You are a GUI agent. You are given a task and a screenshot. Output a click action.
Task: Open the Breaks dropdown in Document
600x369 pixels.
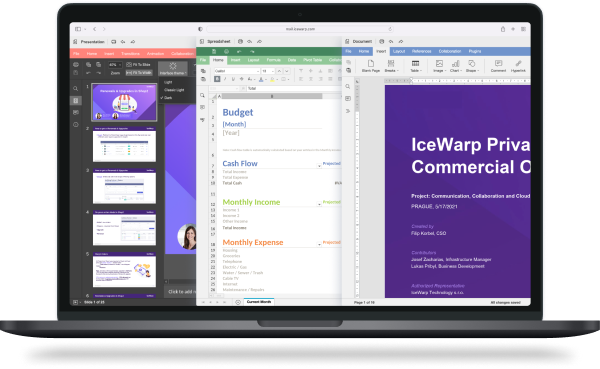pyautogui.click(x=391, y=66)
